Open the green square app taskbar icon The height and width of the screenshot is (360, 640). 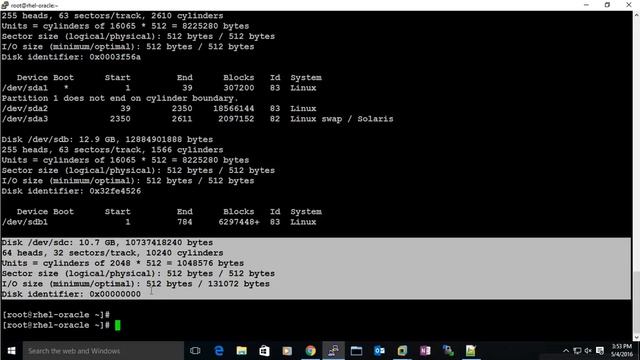(402, 351)
